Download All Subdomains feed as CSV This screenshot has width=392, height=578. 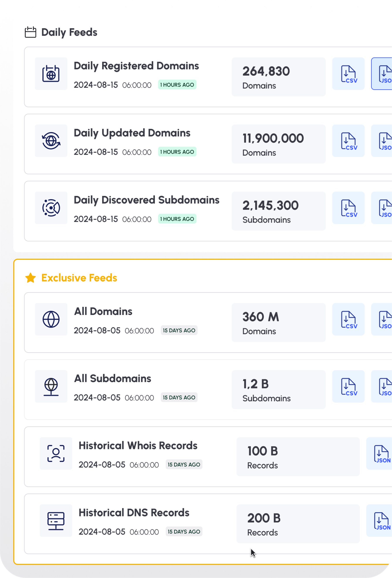348,386
